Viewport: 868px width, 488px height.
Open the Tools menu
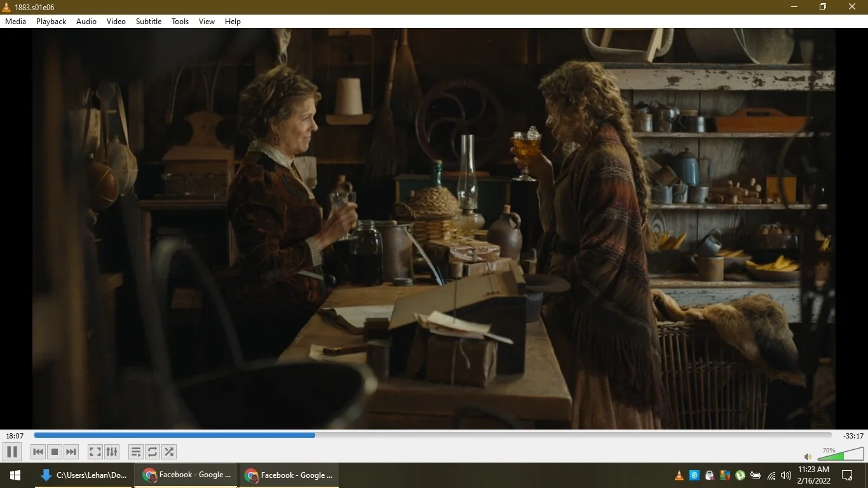(180, 22)
